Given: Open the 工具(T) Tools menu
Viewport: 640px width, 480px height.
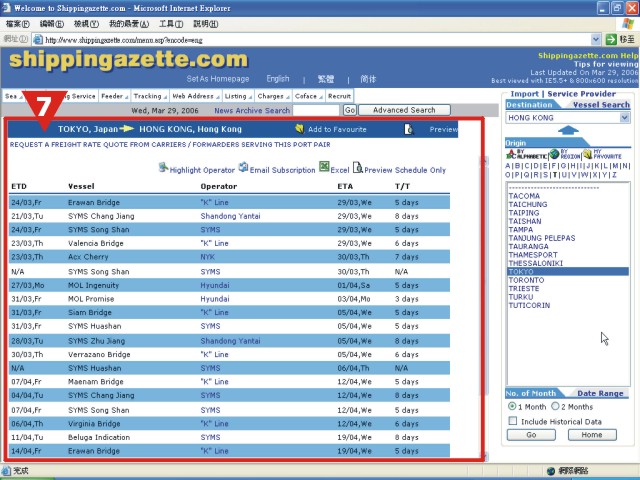Looking at the screenshot, I should (171, 24).
